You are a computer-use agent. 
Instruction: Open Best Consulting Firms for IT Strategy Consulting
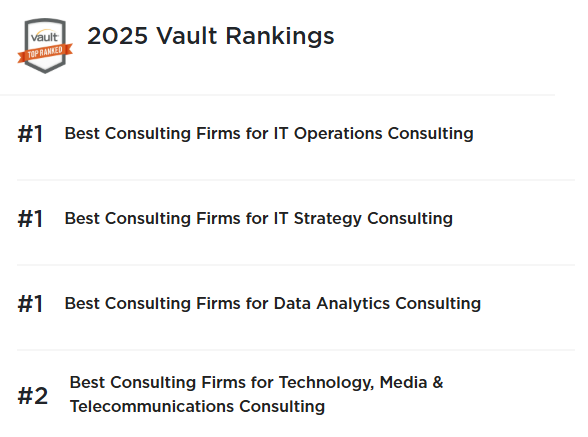[x=259, y=219]
